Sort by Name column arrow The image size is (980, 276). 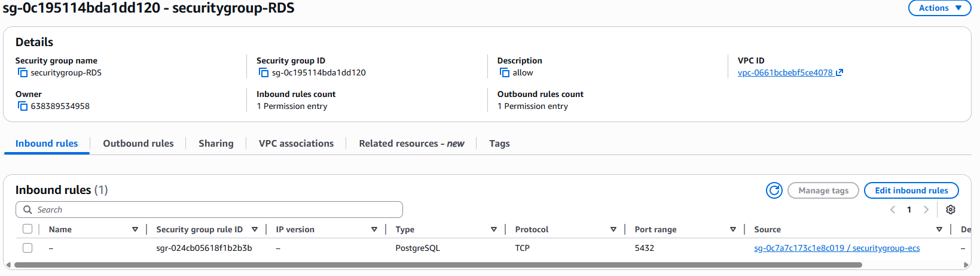pos(135,229)
